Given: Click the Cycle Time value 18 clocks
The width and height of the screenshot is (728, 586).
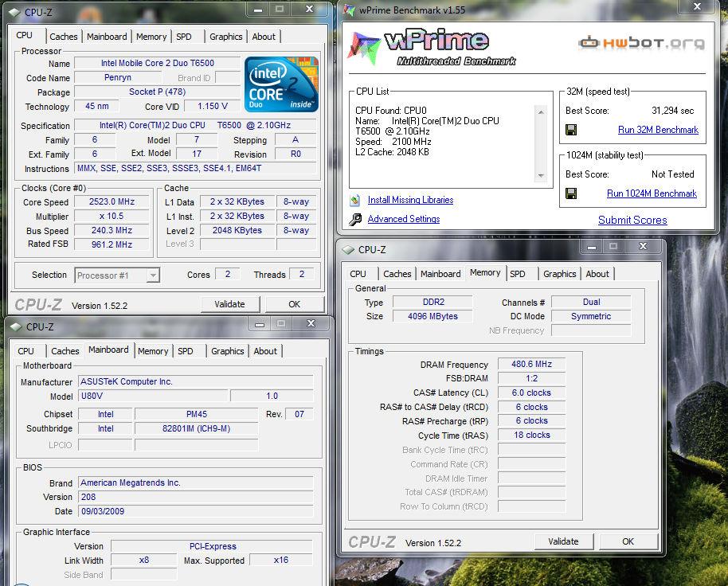Looking at the screenshot, I should coord(531,436).
